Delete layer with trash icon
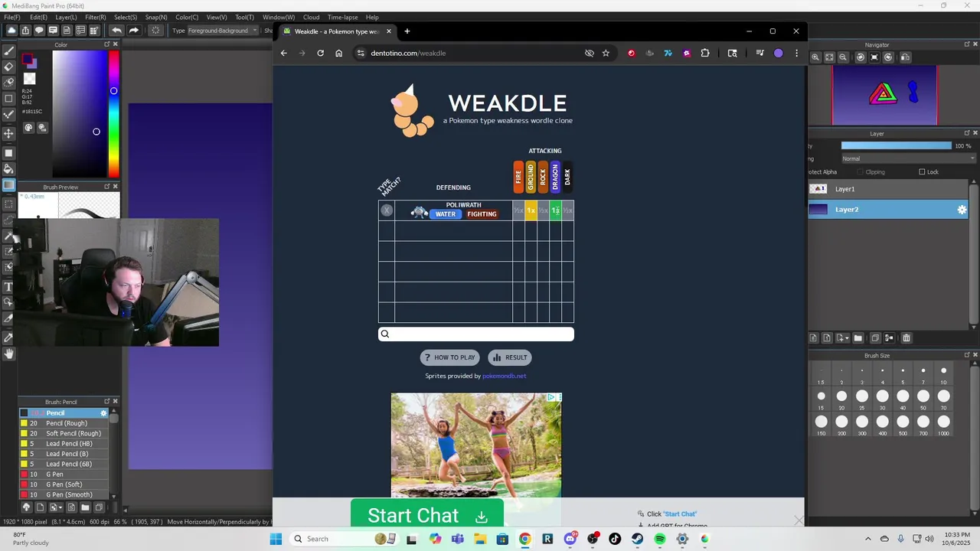980x551 pixels. [x=906, y=338]
